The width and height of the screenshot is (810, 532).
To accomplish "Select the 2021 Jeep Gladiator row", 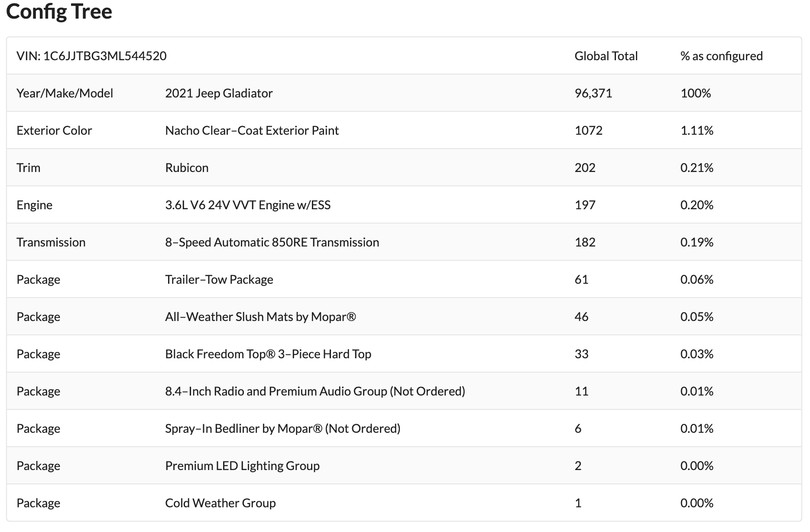I will (x=404, y=93).
